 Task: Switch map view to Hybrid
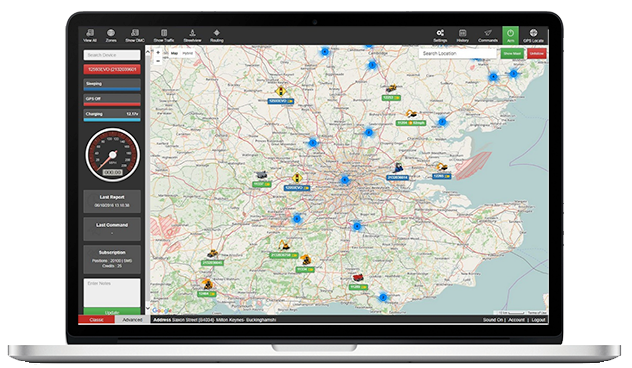(x=187, y=53)
